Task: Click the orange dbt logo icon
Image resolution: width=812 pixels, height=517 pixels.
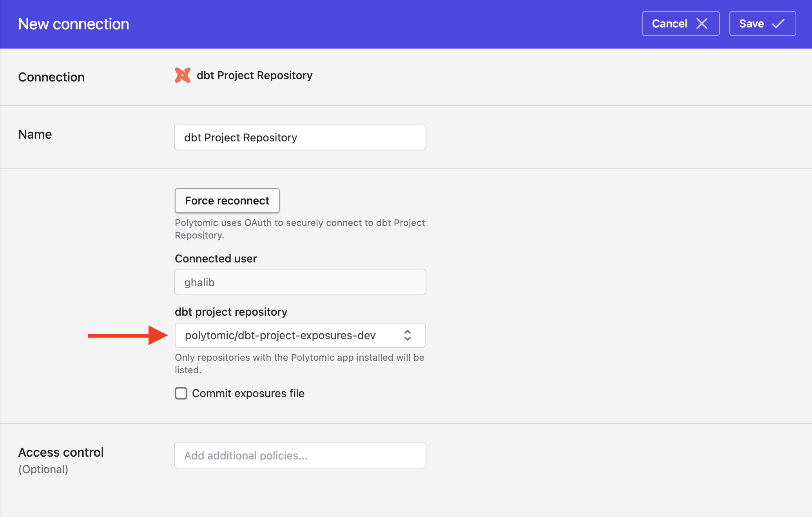Action: 183,75
